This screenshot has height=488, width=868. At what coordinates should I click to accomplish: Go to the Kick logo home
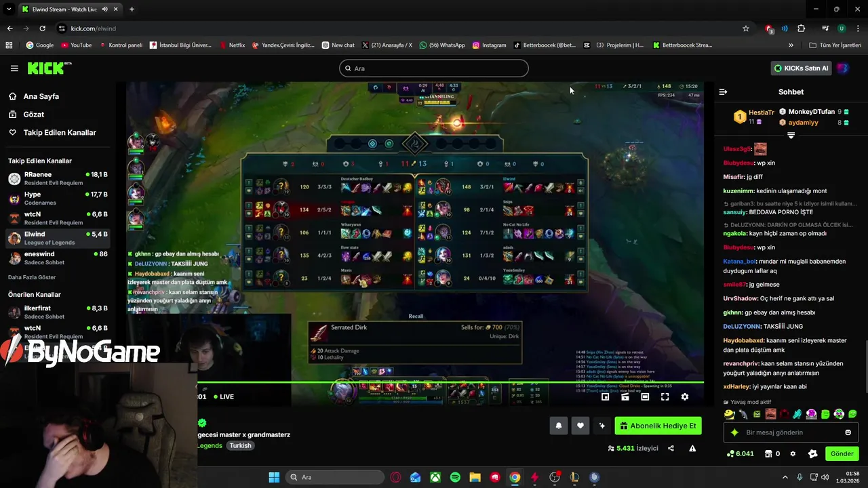pyautogui.click(x=49, y=68)
